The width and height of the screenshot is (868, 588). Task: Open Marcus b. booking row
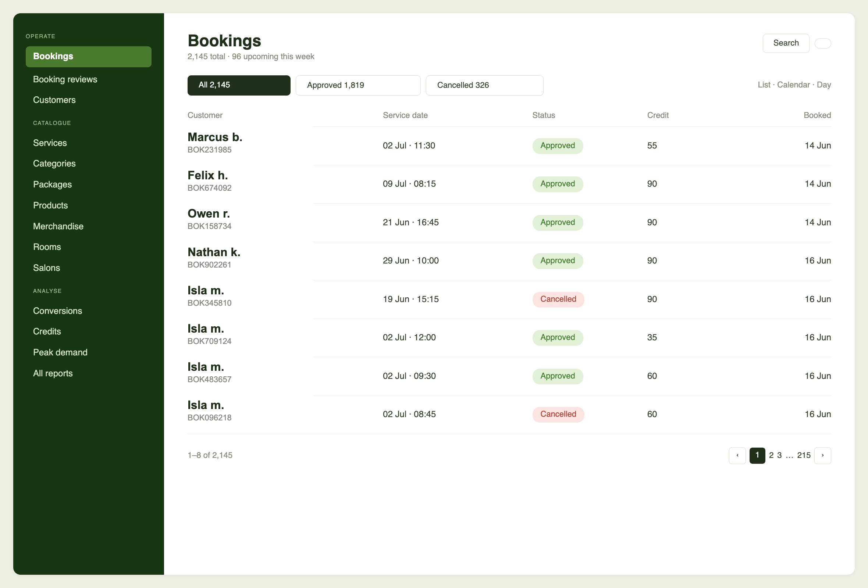pos(509,146)
